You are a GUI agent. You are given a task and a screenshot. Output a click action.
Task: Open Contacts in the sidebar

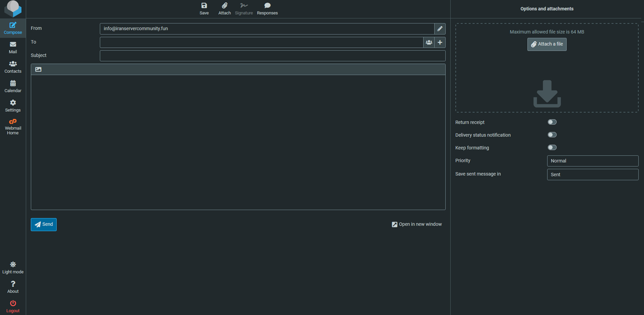pyautogui.click(x=13, y=67)
